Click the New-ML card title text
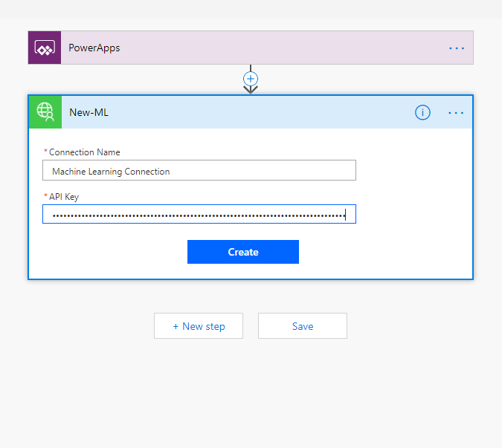 click(x=89, y=113)
